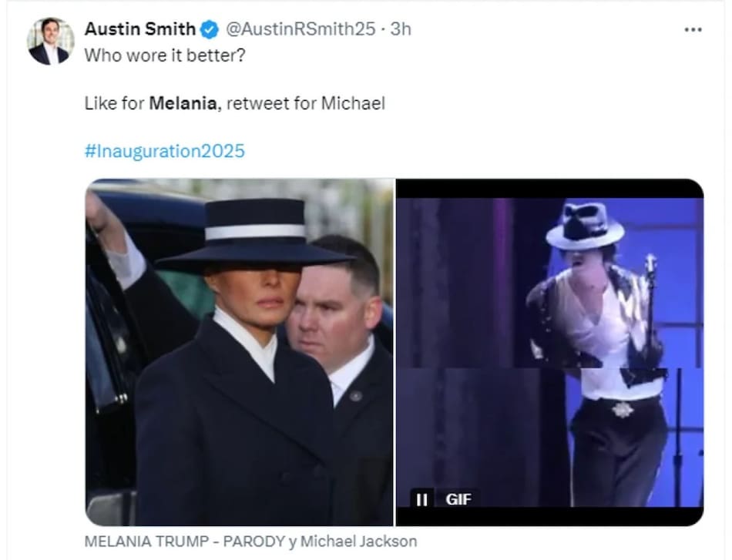Click the caption text below the media

[x=250, y=542]
